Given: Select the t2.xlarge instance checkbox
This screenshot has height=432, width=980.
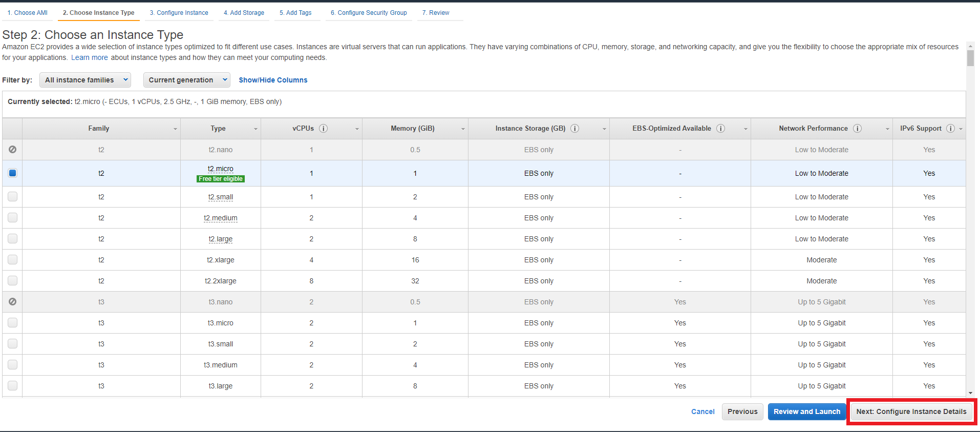Looking at the screenshot, I should click(x=13, y=259).
